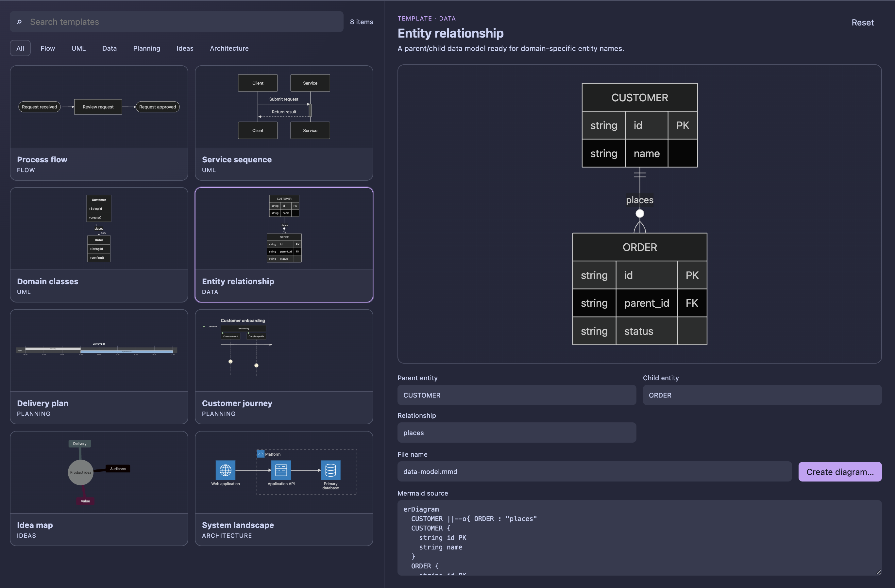Select the All filter tab
This screenshot has height=588, width=895.
tap(20, 48)
